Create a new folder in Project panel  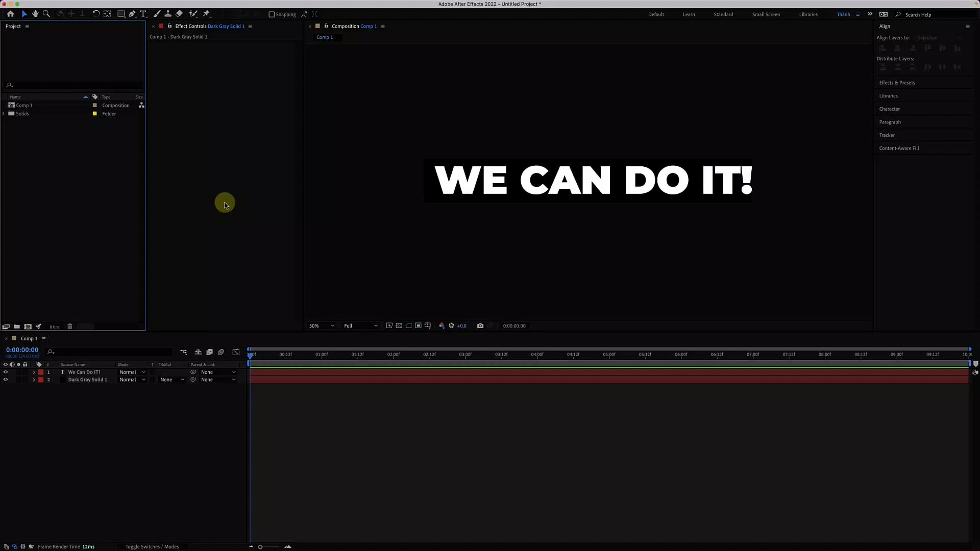[x=17, y=327]
